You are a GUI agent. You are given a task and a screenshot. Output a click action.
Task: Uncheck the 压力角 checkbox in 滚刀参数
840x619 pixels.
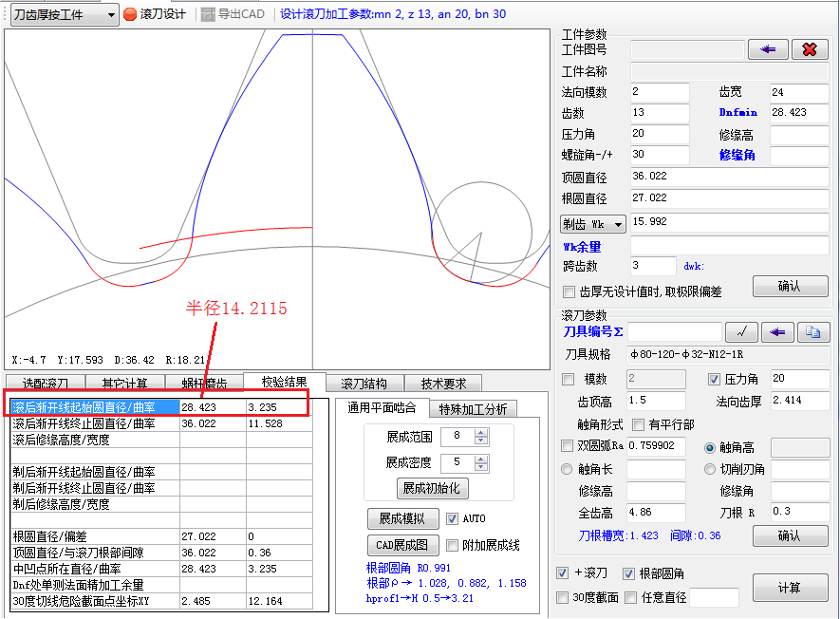(714, 380)
